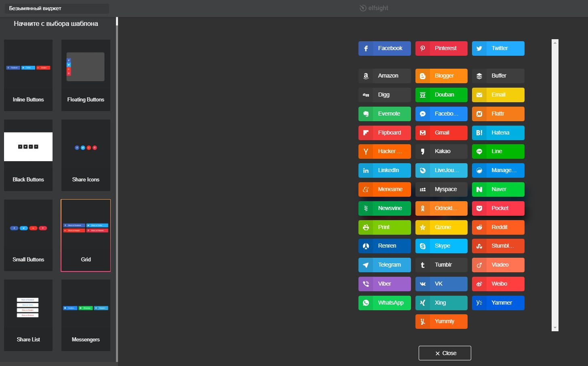Add the Manage… share button

pos(498,170)
